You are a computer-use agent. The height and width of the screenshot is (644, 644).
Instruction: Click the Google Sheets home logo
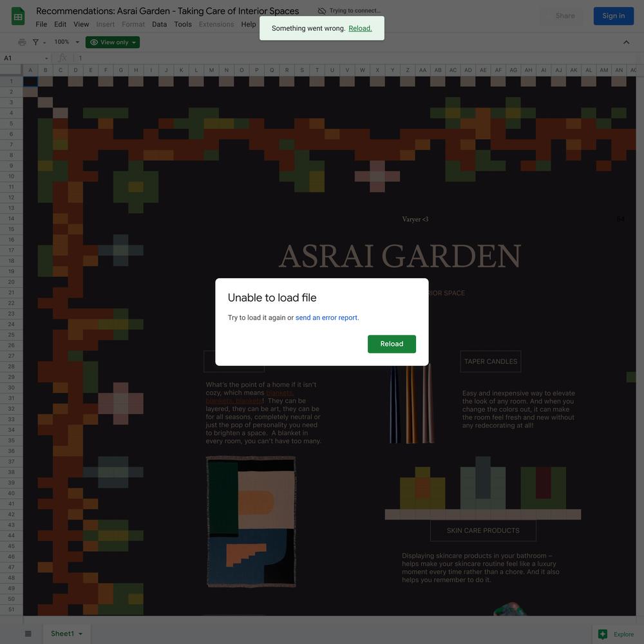[18, 17]
